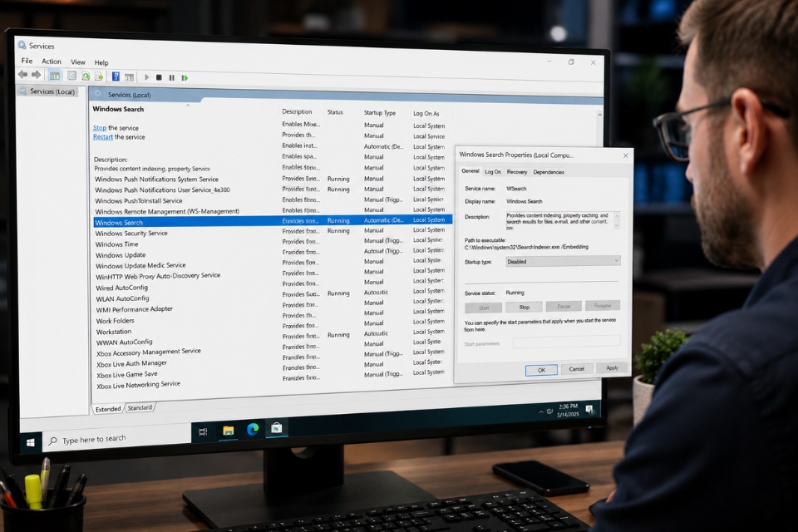Toggle the Show/Hide Console Tree toolbar icon
798x532 pixels.
coord(55,76)
